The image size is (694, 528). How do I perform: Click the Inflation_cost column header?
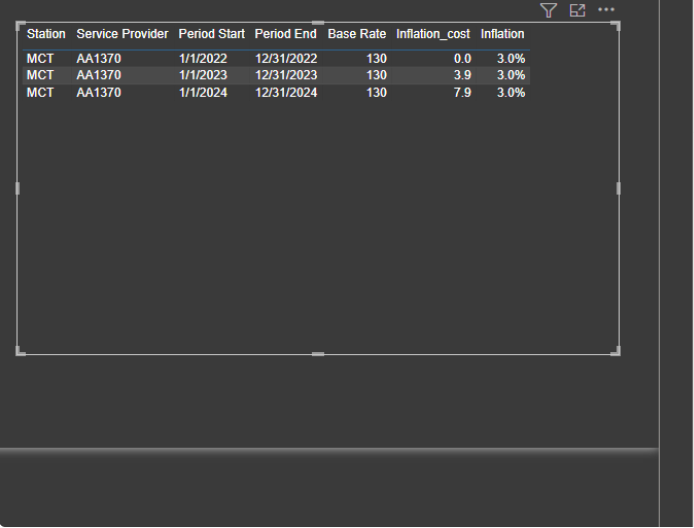click(432, 34)
